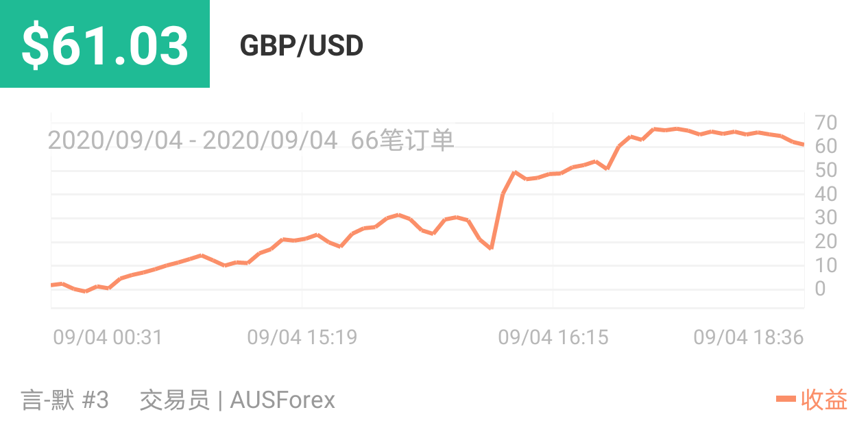Toggle the orange 收益 legend line marker
Image resolution: width=868 pixels, height=434 pixels.
tap(786, 399)
